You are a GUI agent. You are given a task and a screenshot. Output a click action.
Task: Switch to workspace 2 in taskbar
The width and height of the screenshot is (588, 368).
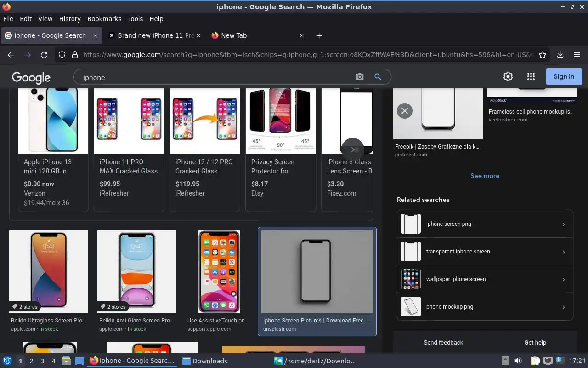pyautogui.click(x=31, y=361)
